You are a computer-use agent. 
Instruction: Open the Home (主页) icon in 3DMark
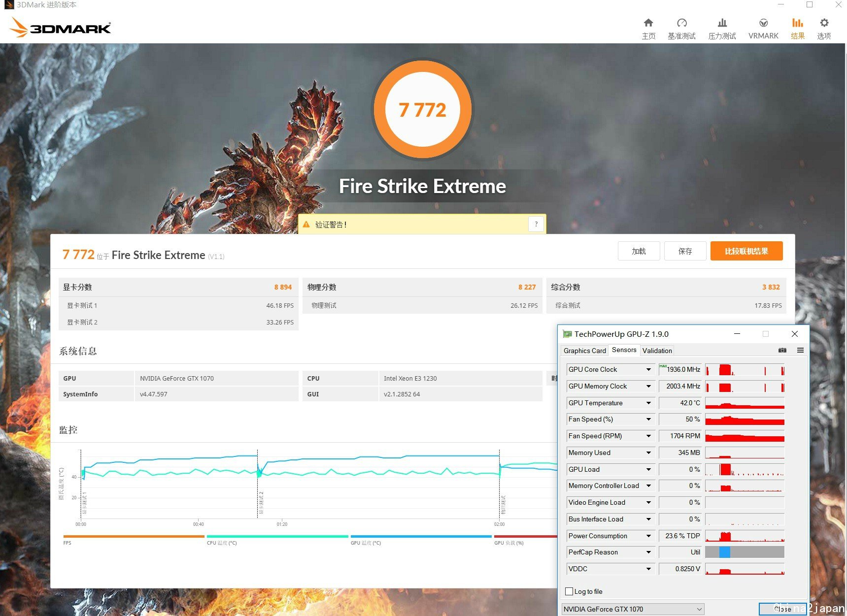pyautogui.click(x=648, y=23)
